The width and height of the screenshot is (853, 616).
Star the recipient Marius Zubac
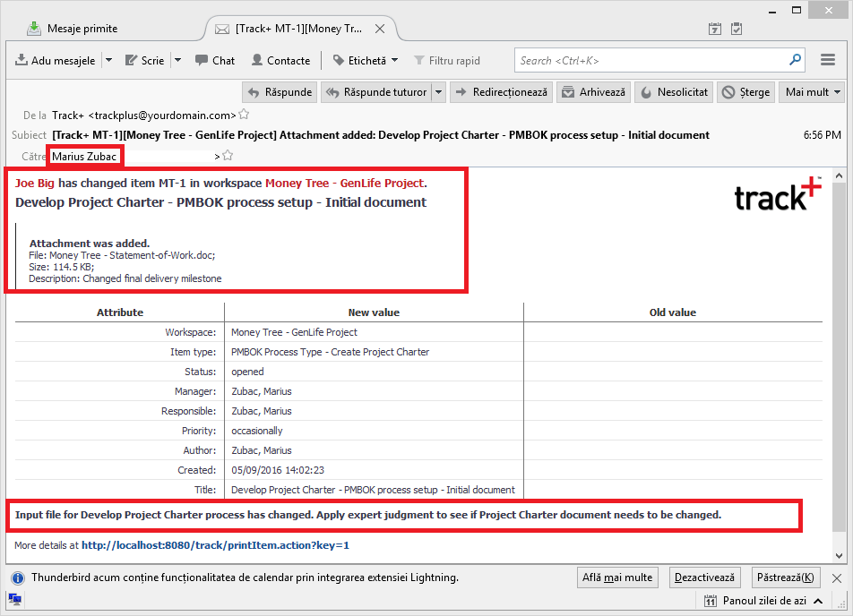point(228,156)
